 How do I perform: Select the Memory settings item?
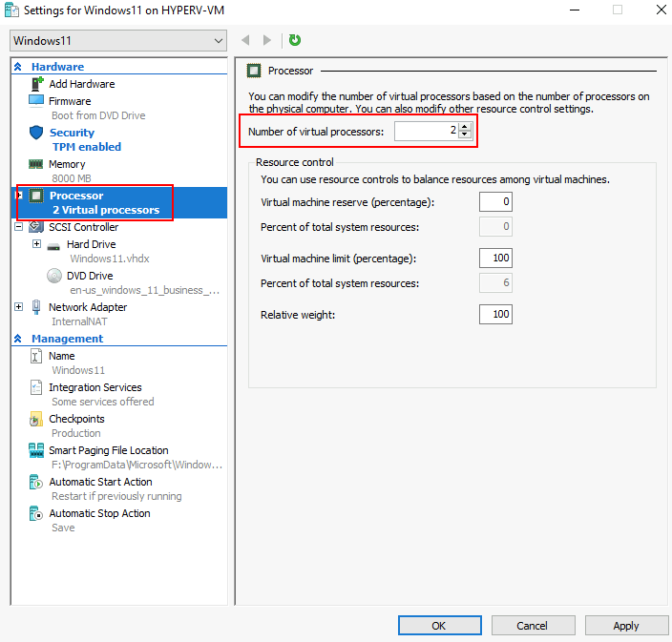pos(67,164)
